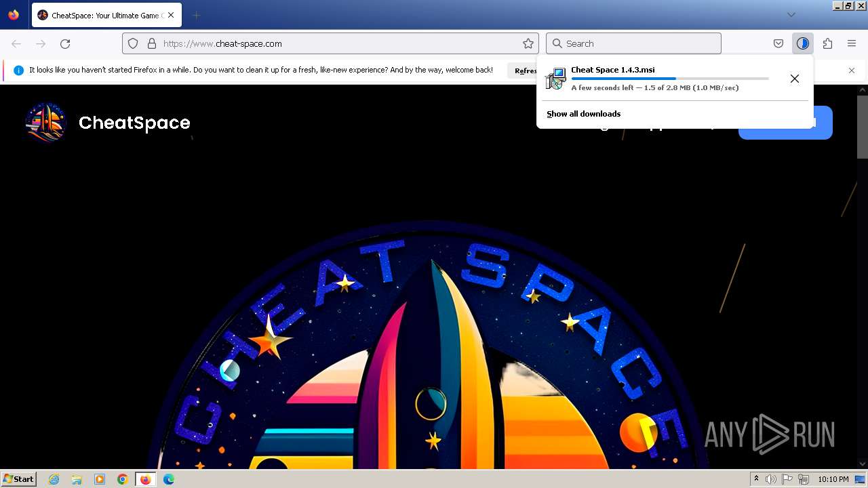This screenshot has width=868, height=488.
Task: Click the Search input box
Action: click(633, 43)
